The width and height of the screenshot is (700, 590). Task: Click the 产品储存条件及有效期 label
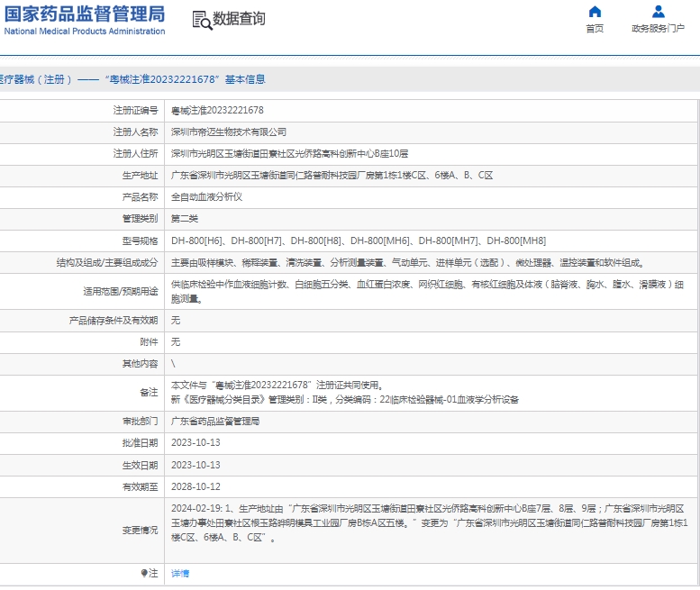(x=114, y=321)
